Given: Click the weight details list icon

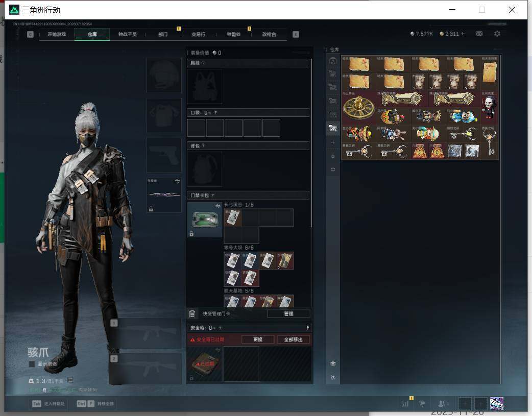Looking at the screenshot, I should (70, 380).
